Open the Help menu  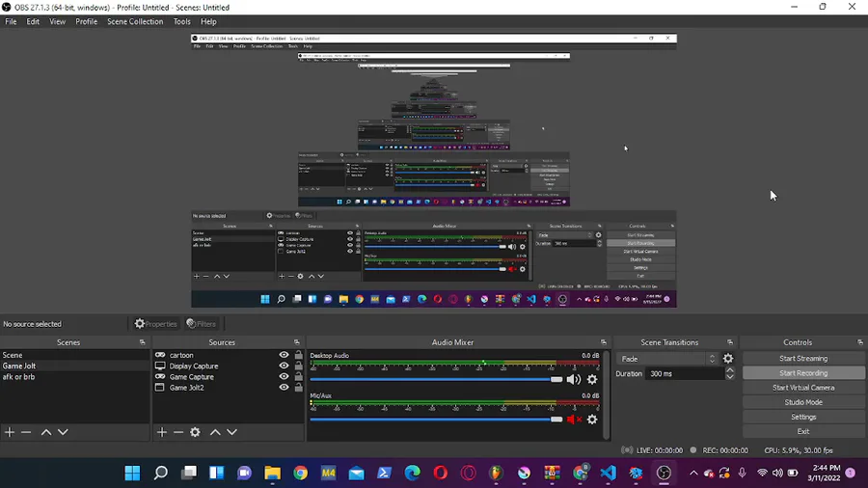[x=208, y=21]
